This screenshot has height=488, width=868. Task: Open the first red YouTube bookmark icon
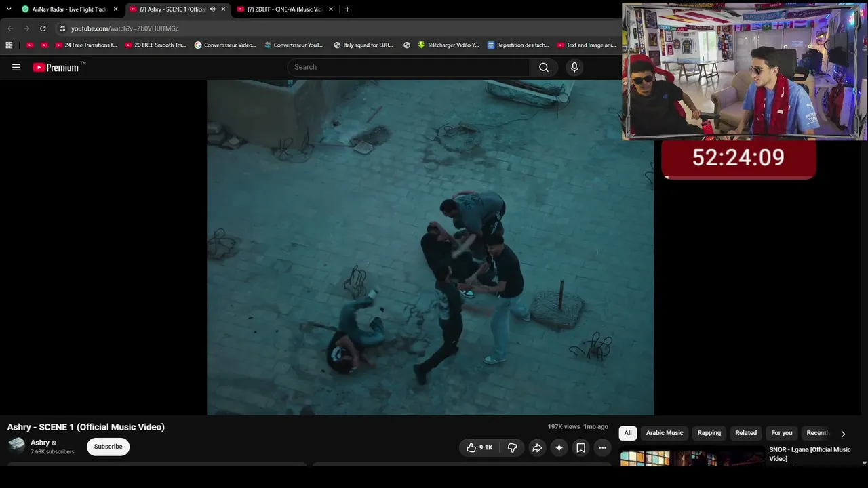[x=30, y=45]
